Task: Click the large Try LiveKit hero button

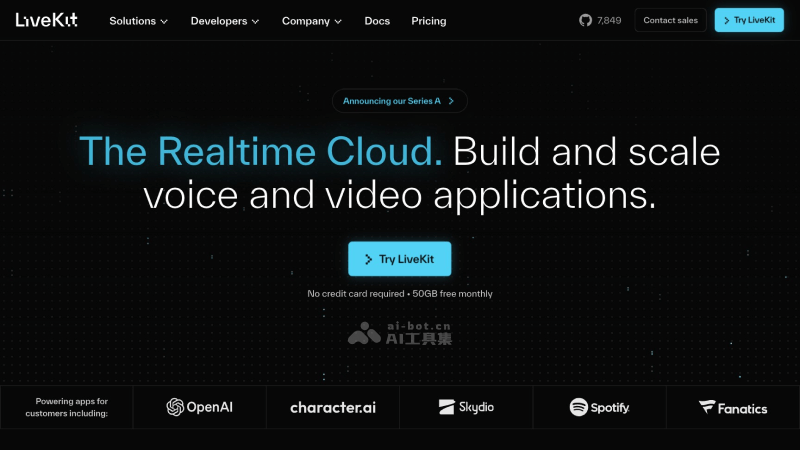Action: (399, 259)
